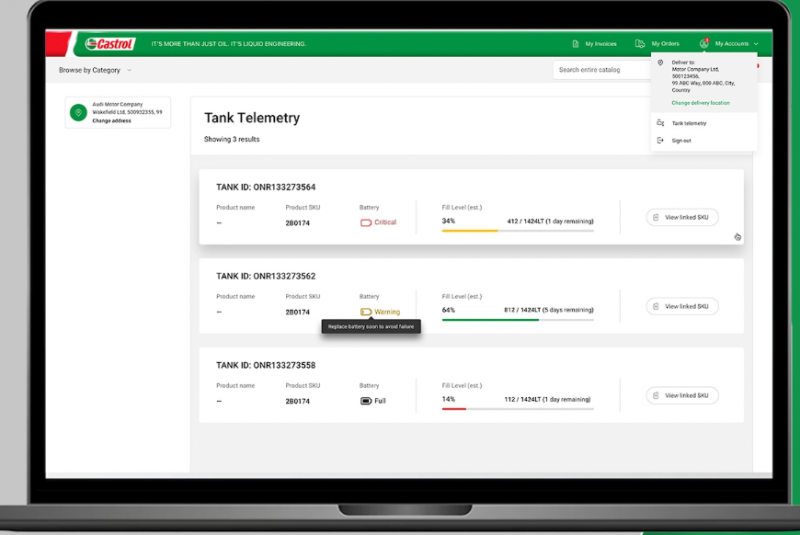Image resolution: width=800 pixels, height=535 pixels.
Task: Open My Invoices
Action: coord(594,44)
